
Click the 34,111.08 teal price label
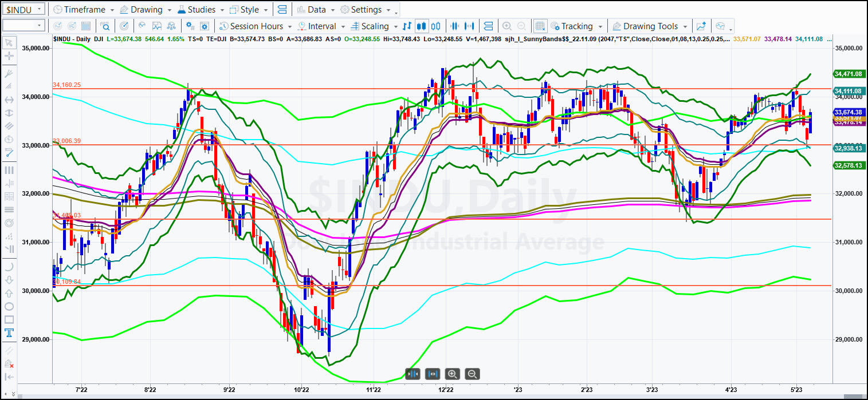click(x=849, y=91)
